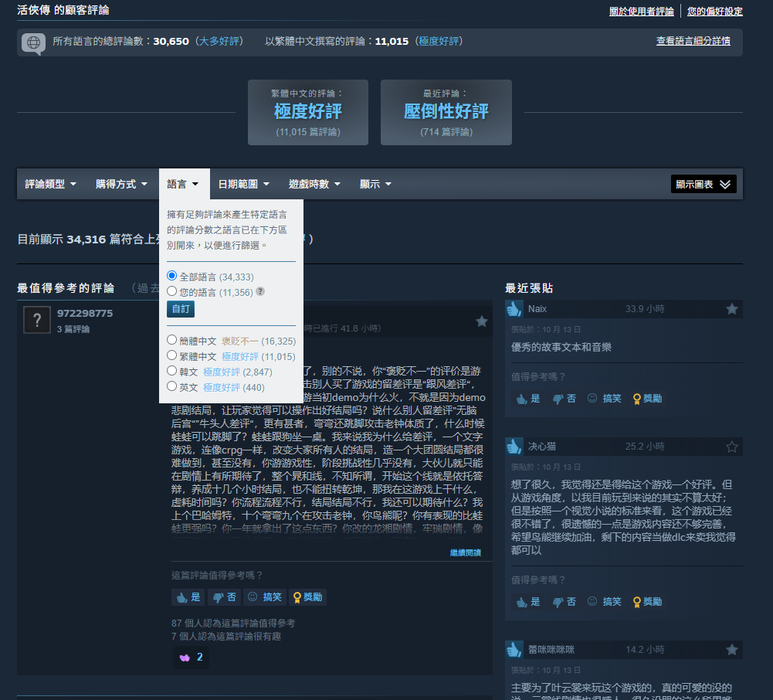Click 繼續閱讀 to expand the review

[465, 552]
